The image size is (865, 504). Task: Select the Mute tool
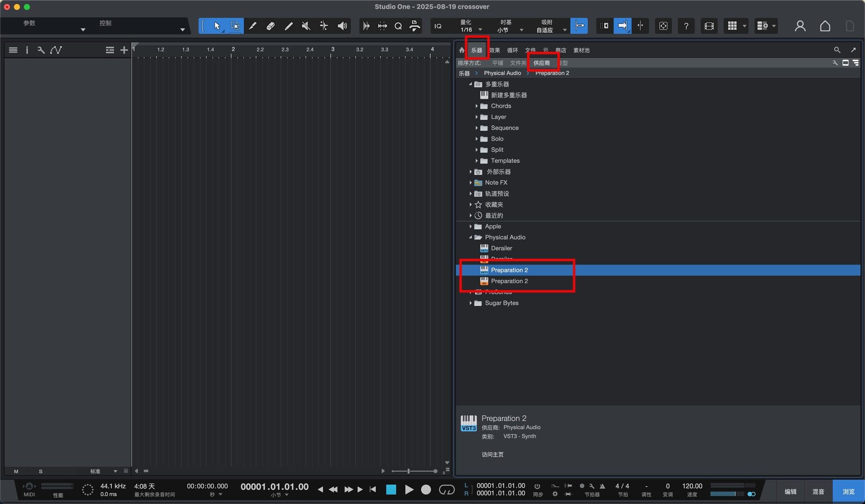coord(306,26)
